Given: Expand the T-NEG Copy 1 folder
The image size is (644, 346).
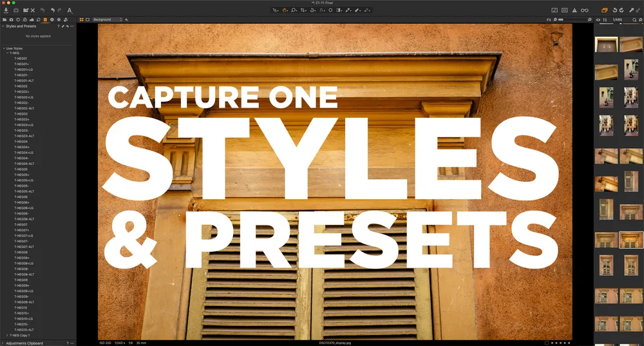Looking at the screenshot, I should 7,335.
